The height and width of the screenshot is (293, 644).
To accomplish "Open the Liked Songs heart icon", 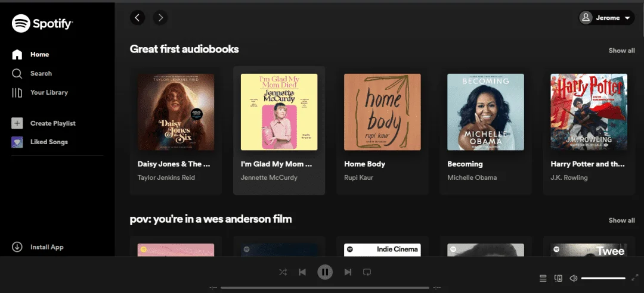I will (x=17, y=142).
